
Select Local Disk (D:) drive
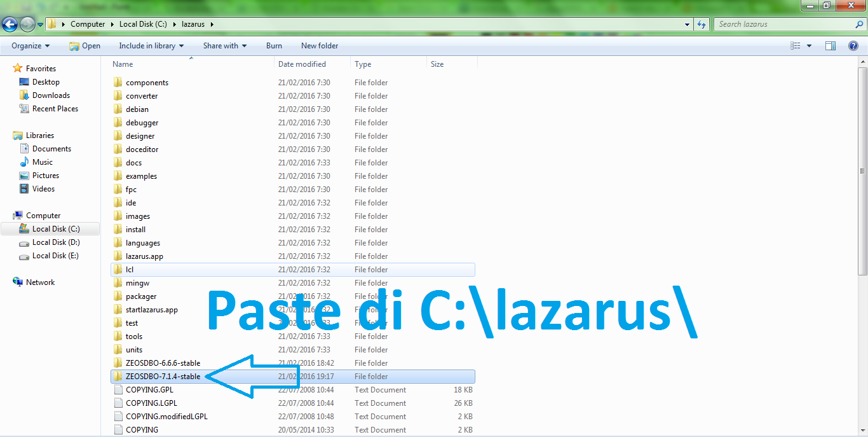tap(56, 242)
